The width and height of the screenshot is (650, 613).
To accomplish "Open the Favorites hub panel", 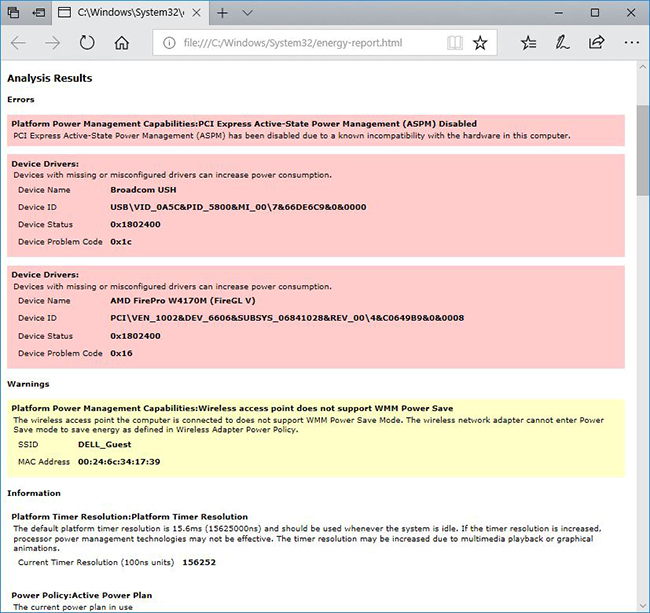I will [x=529, y=43].
